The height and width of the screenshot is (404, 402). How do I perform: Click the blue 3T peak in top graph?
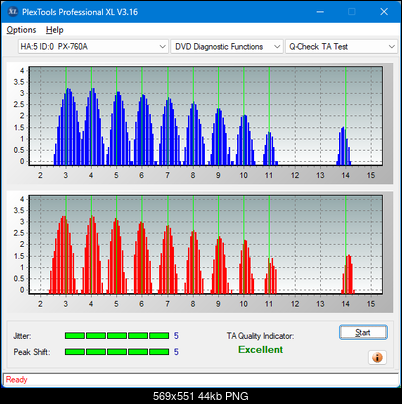(68, 127)
